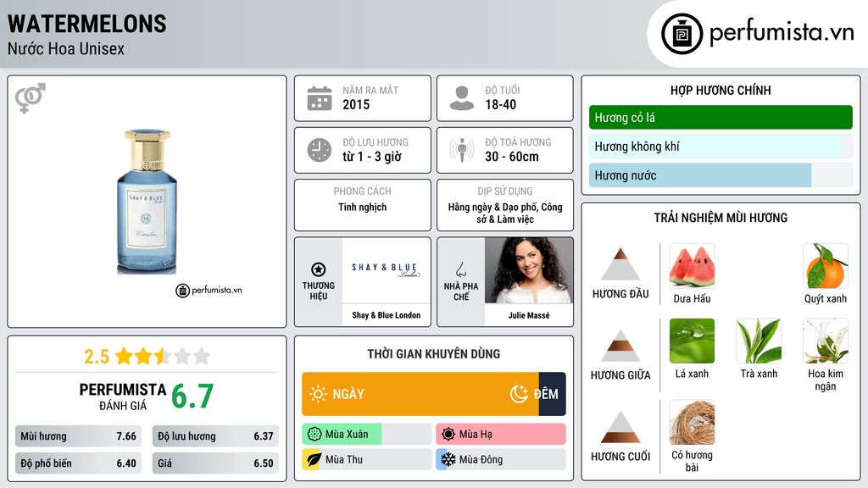Click the Dưa Hấu watermelon note image

click(692, 266)
